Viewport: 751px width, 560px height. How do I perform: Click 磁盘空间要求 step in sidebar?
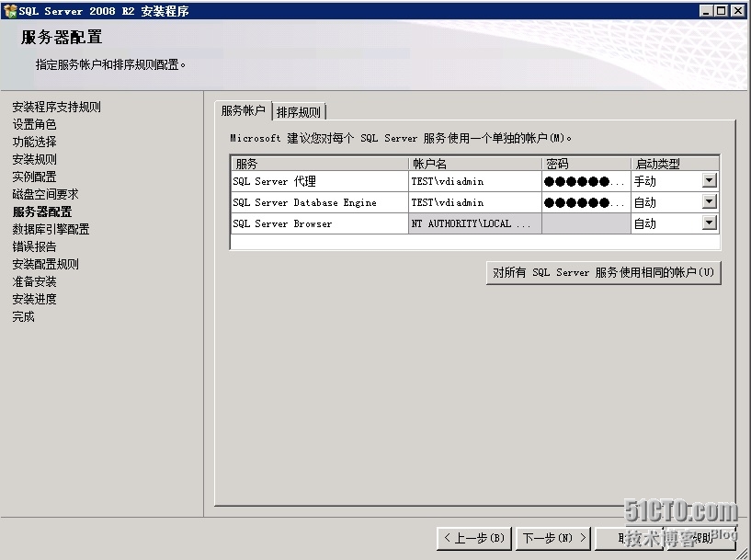pyautogui.click(x=45, y=194)
